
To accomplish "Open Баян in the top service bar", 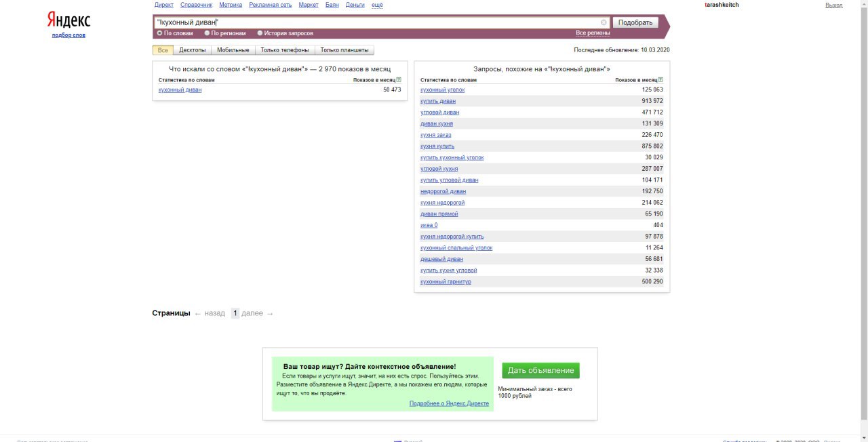I will click(332, 5).
